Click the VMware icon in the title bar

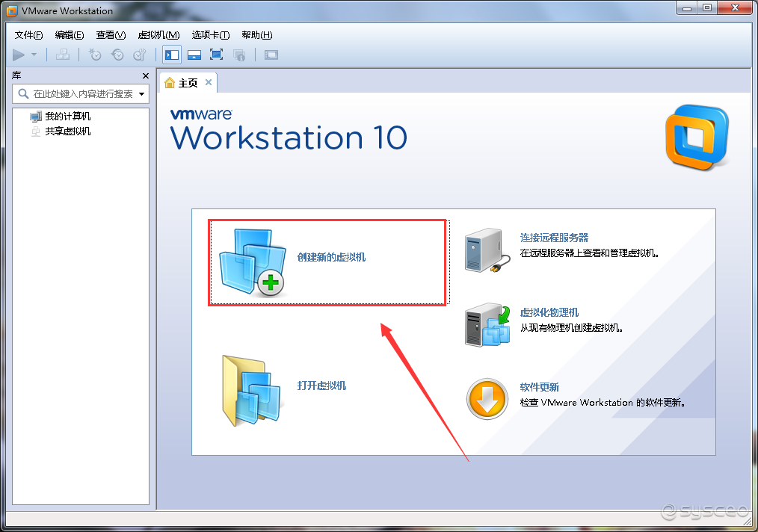12,10
